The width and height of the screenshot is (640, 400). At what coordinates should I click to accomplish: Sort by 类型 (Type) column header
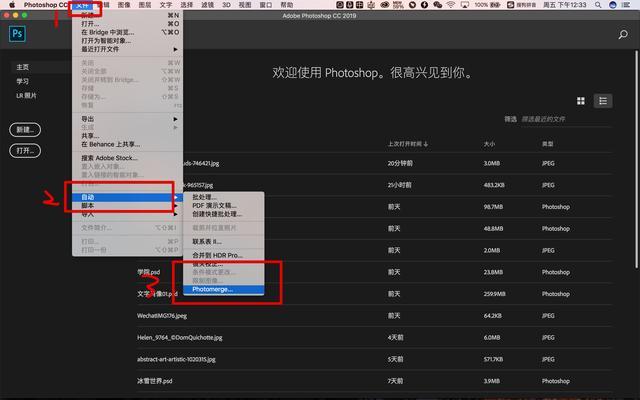coord(548,144)
